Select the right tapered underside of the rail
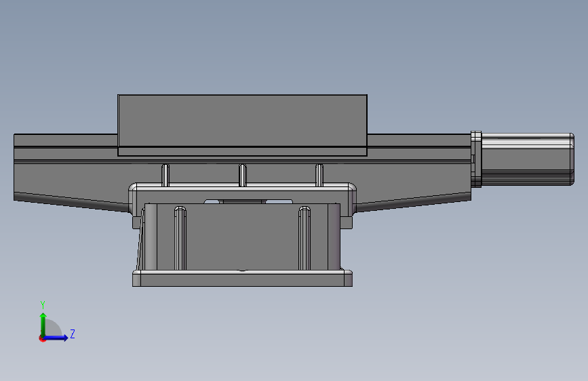This screenshot has width=588, height=381. pos(413,202)
